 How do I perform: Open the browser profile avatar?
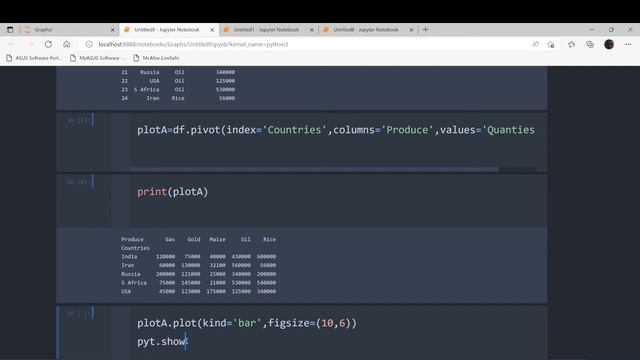[609, 44]
